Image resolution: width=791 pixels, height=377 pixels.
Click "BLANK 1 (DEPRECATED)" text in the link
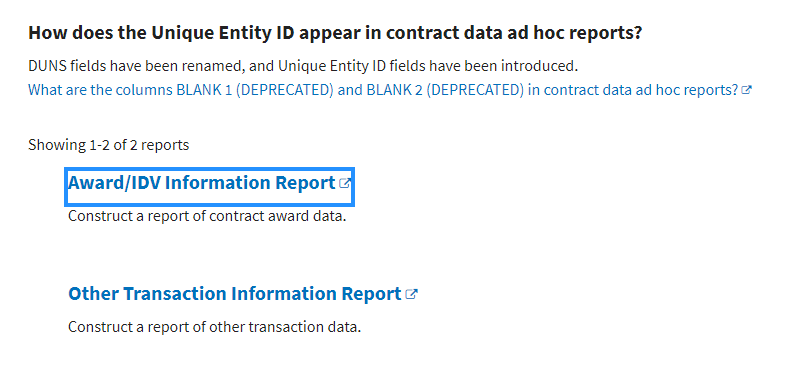click(x=255, y=90)
